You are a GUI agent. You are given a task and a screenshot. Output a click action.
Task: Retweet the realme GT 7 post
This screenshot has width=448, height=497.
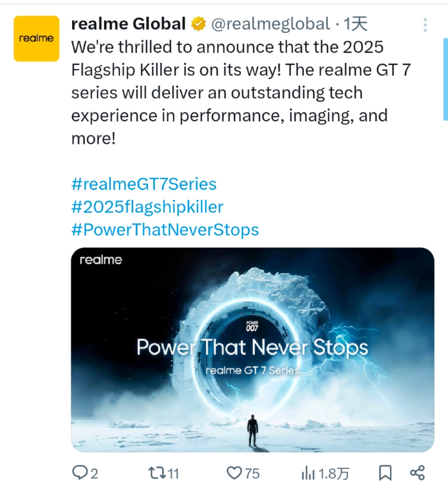(x=157, y=473)
